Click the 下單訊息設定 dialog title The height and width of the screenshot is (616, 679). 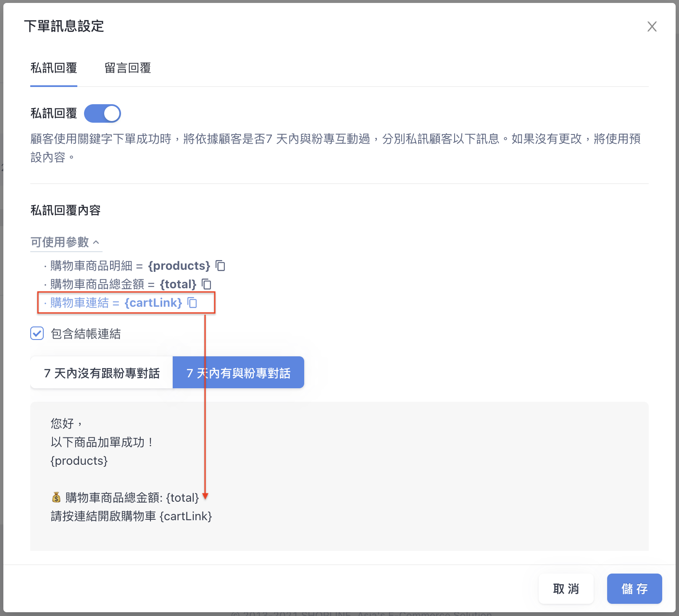[x=64, y=26]
